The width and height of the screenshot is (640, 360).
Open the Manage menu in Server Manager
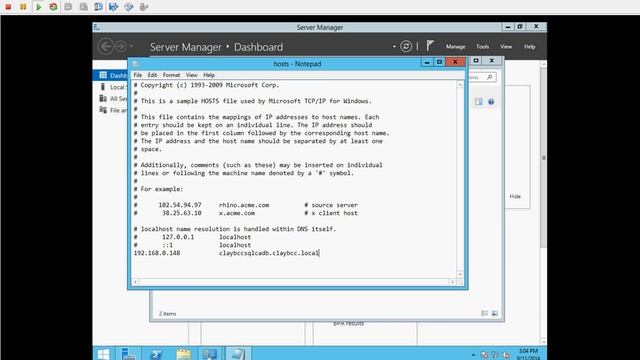(456, 47)
